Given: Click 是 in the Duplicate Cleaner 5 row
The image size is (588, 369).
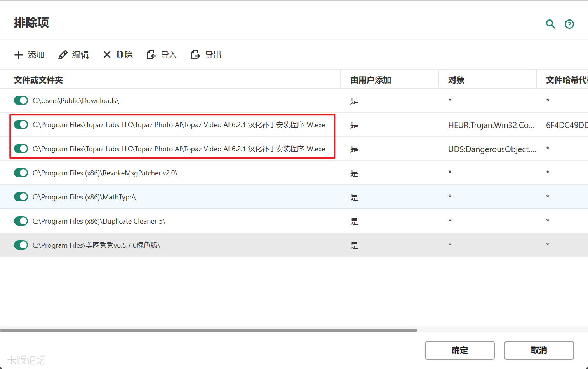Looking at the screenshot, I should [x=354, y=221].
